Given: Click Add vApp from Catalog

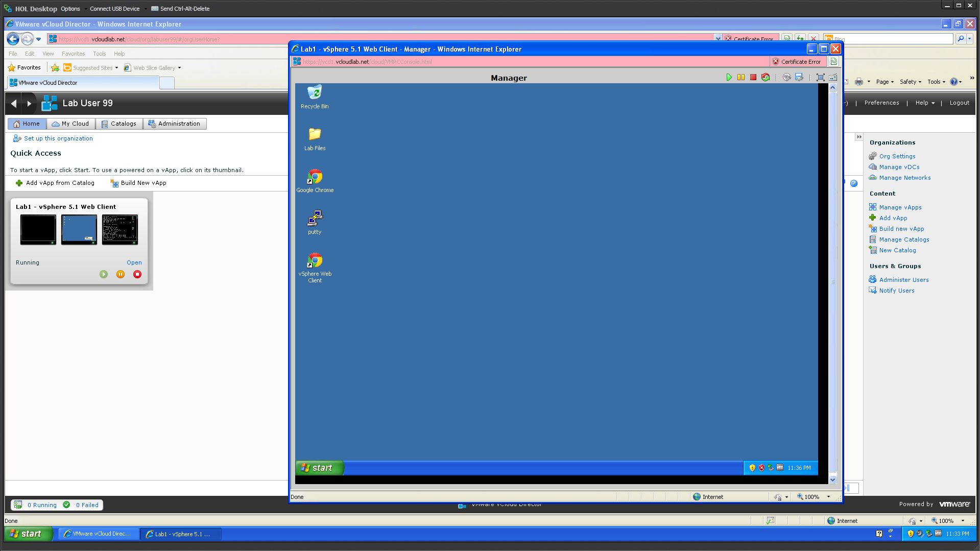Looking at the screenshot, I should [55, 183].
